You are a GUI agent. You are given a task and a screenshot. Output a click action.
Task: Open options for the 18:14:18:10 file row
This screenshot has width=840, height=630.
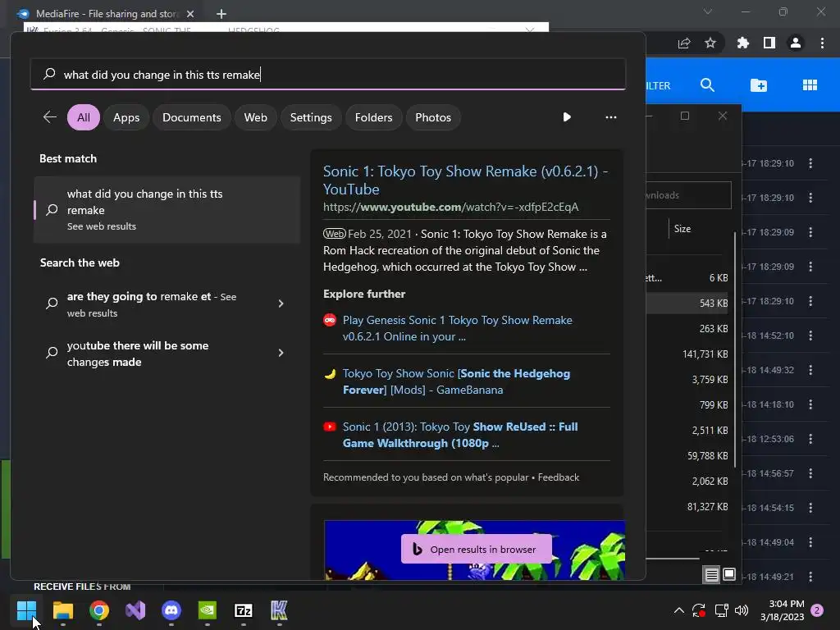pyautogui.click(x=810, y=404)
